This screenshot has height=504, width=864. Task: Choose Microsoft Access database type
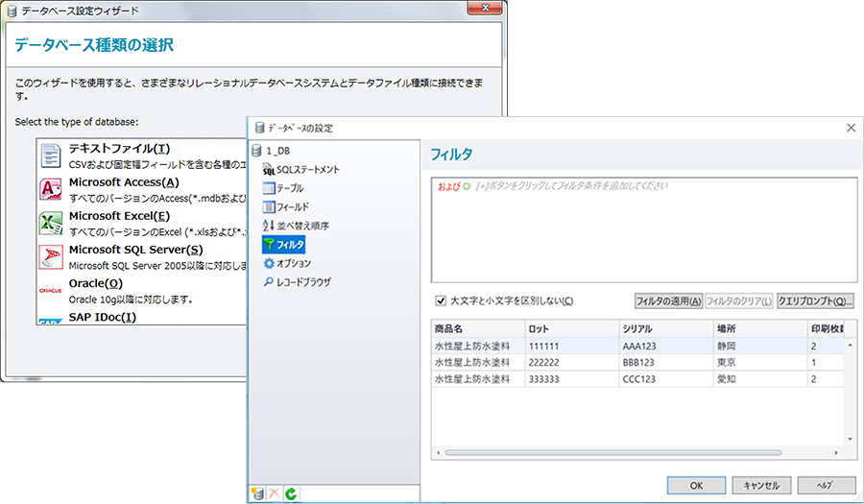pyautogui.click(x=123, y=182)
